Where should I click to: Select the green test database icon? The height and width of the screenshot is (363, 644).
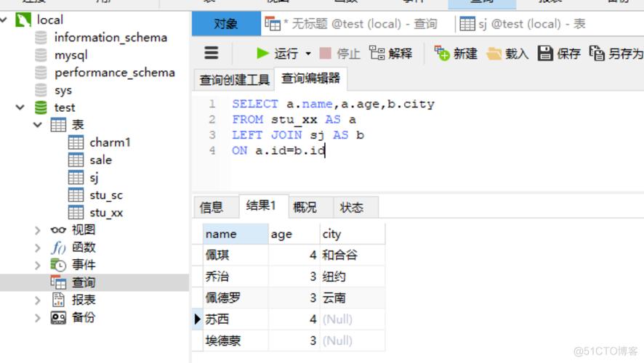pyautogui.click(x=41, y=107)
